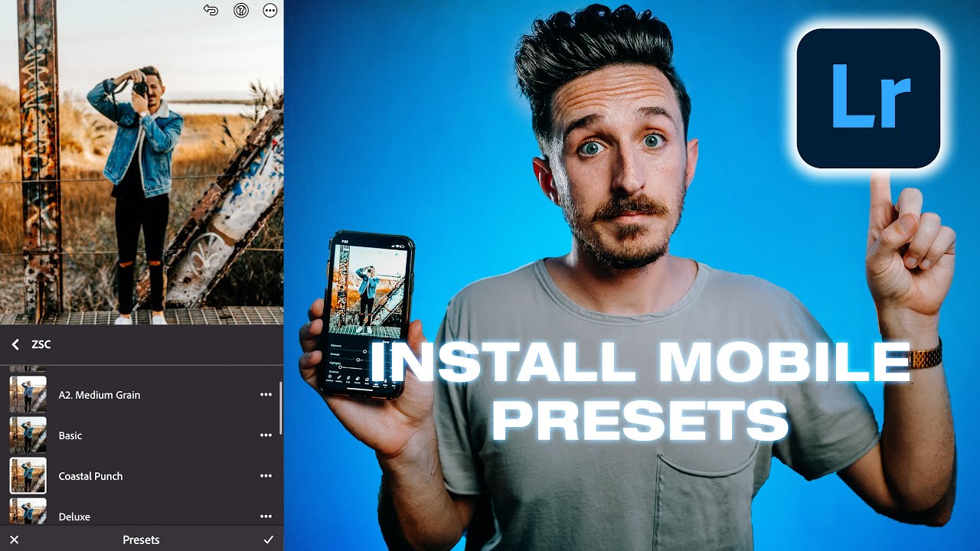Screen dimensions: 980x551
Task: Open the Deluxe preset options menu
Action: tap(266, 517)
